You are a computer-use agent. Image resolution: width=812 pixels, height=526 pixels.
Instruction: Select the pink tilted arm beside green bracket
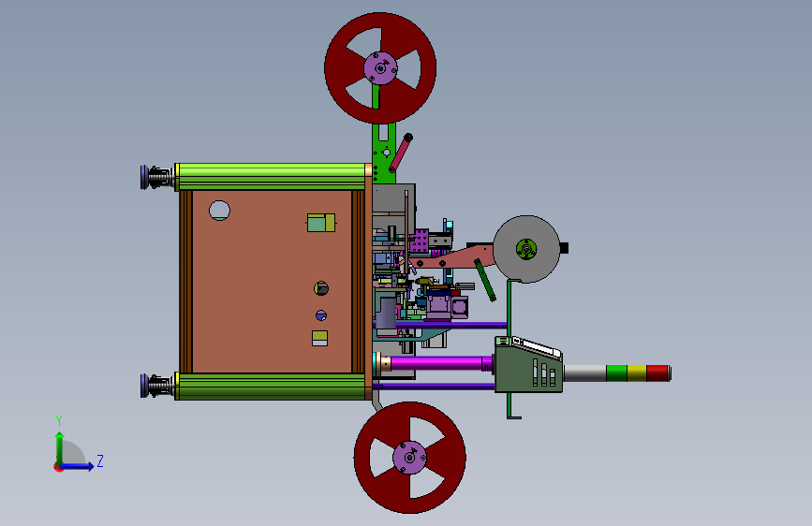tap(400, 153)
